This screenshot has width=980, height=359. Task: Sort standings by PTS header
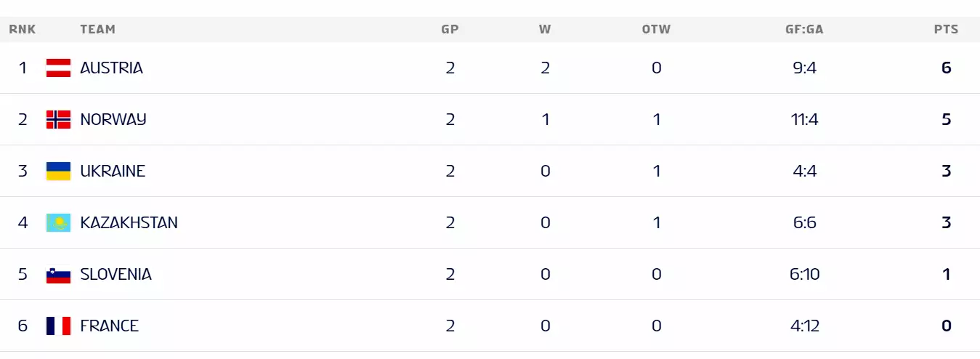pos(946,30)
